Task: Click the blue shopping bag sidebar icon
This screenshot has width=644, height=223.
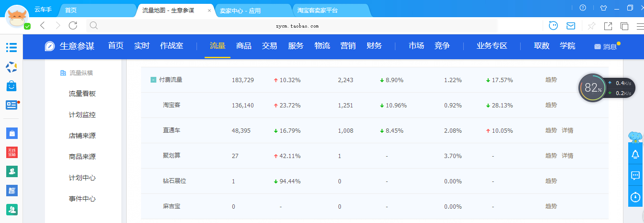Action: 11,86
